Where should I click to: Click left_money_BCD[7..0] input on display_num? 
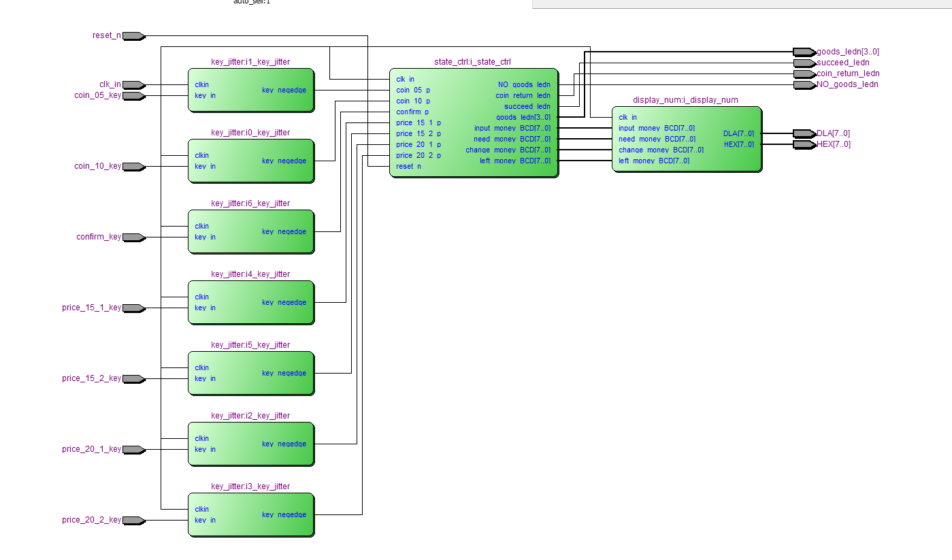654,161
